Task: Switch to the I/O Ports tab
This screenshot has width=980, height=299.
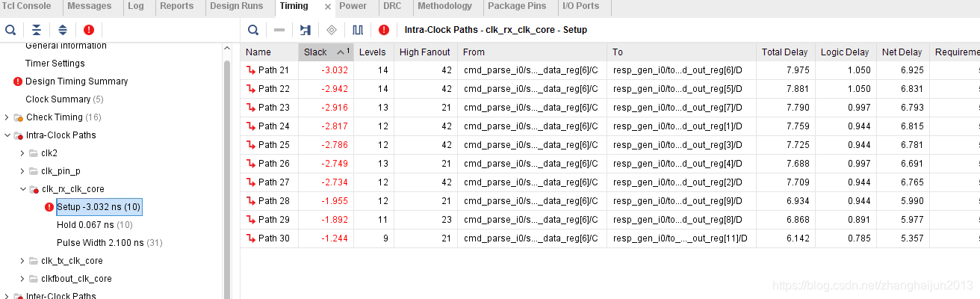Action: coord(580,6)
